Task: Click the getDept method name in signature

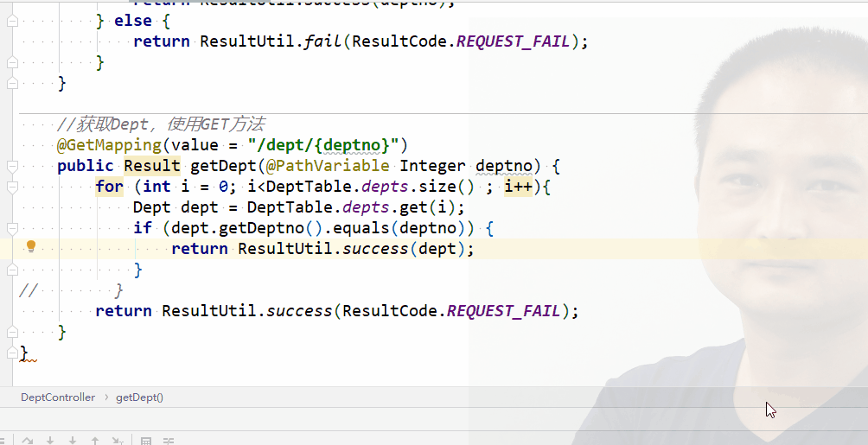Action: click(x=224, y=166)
